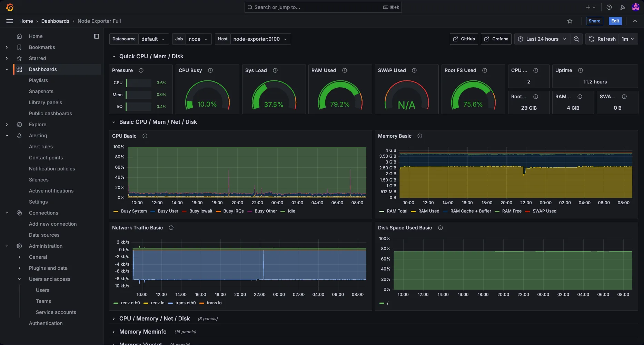
Task: Toggle Busy User series in CPU legend
Action: [x=168, y=211]
